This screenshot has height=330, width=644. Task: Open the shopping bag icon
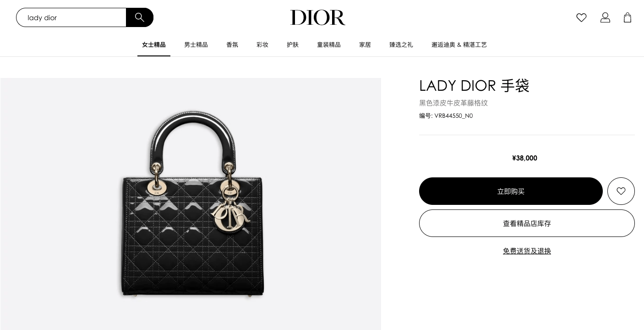(x=628, y=17)
